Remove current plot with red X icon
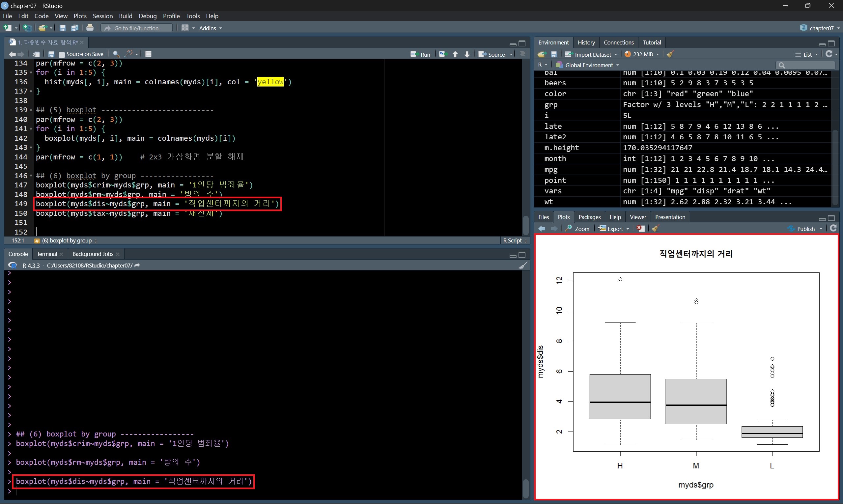 640,229
